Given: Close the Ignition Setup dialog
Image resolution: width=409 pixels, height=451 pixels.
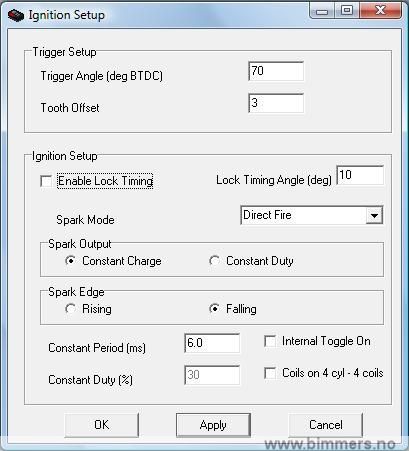Looking at the screenshot, I should coord(380,11).
